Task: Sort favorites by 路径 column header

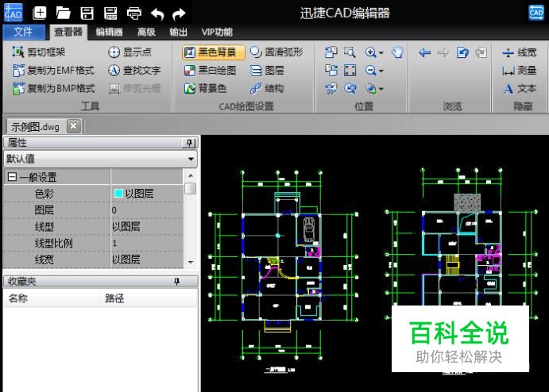Action: tap(149, 298)
